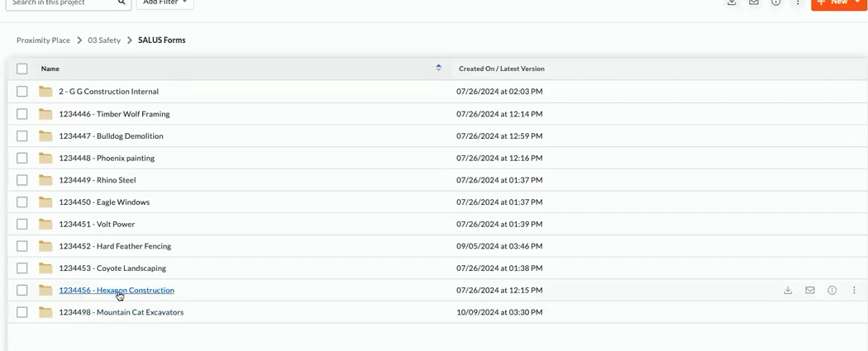Check the box for Bulldog Demolition
Screen dimensions: 868x351
click(22, 136)
